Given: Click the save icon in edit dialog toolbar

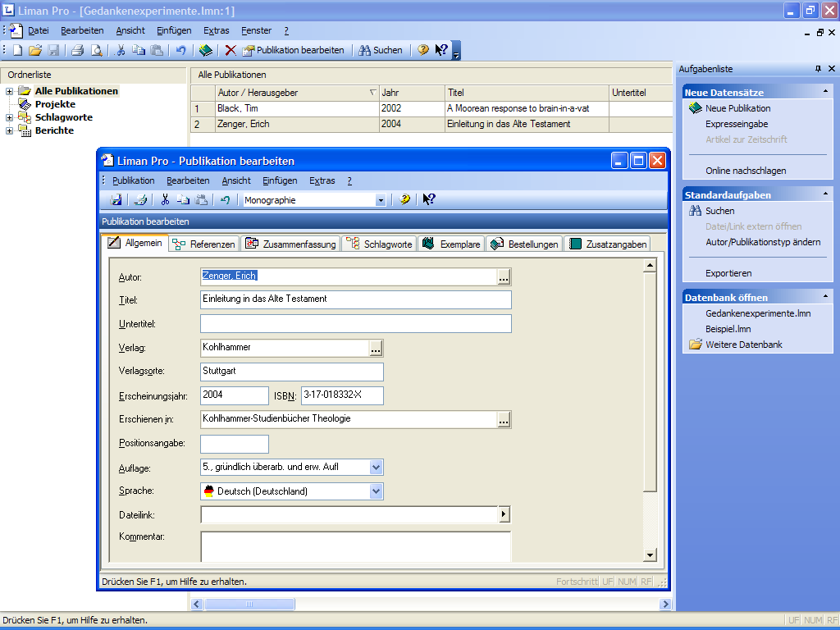Looking at the screenshot, I should (x=116, y=199).
